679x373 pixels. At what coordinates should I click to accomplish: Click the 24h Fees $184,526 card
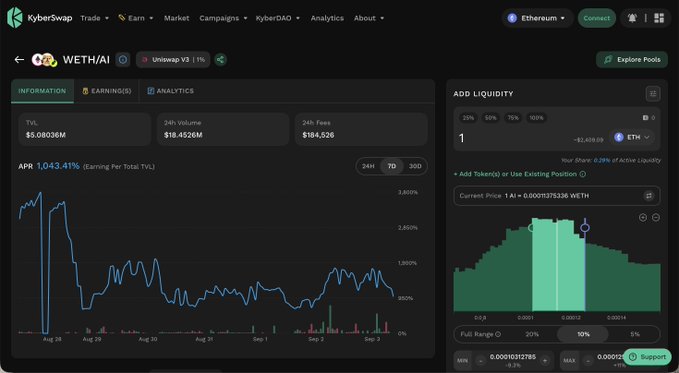pyautogui.click(x=361, y=129)
